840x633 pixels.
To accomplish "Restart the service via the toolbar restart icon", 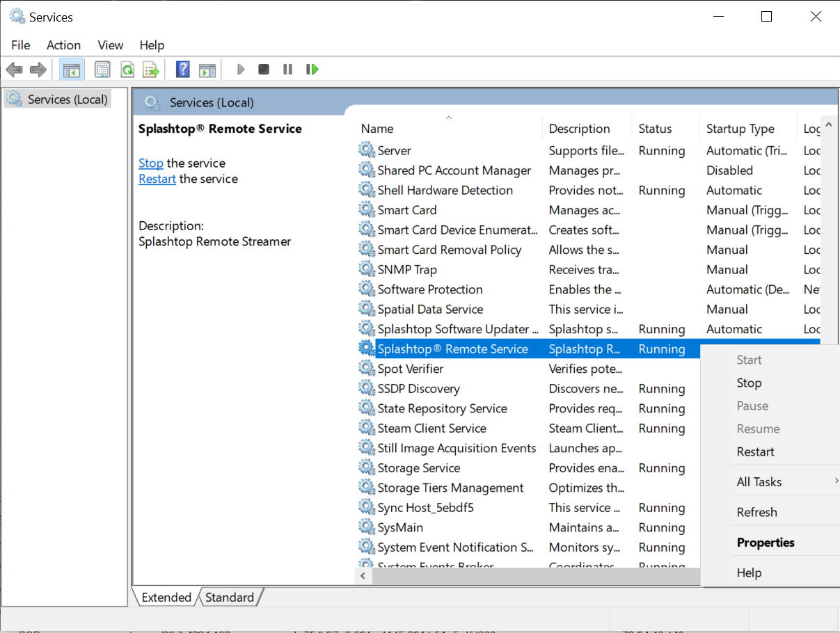I will pos(312,69).
